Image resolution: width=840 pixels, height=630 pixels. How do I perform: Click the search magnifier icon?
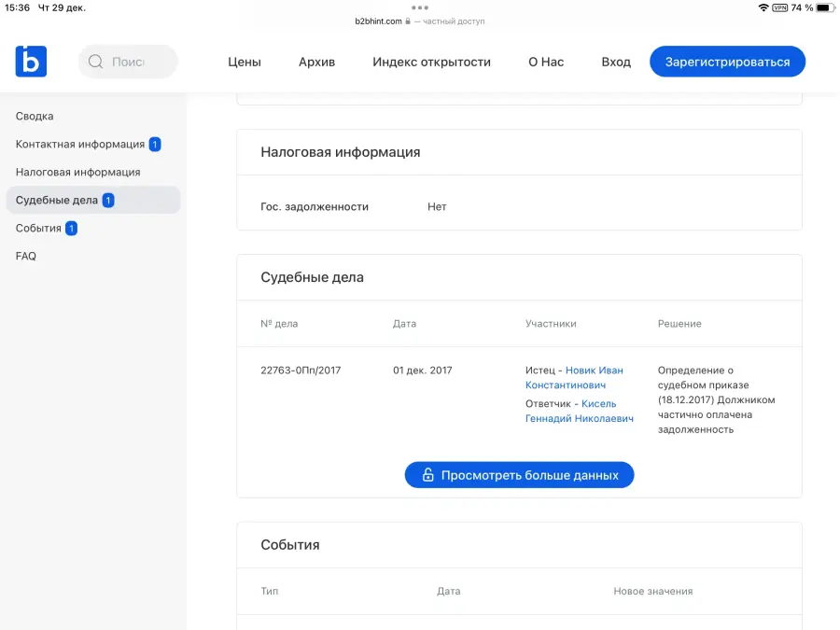tap(95, 62)
